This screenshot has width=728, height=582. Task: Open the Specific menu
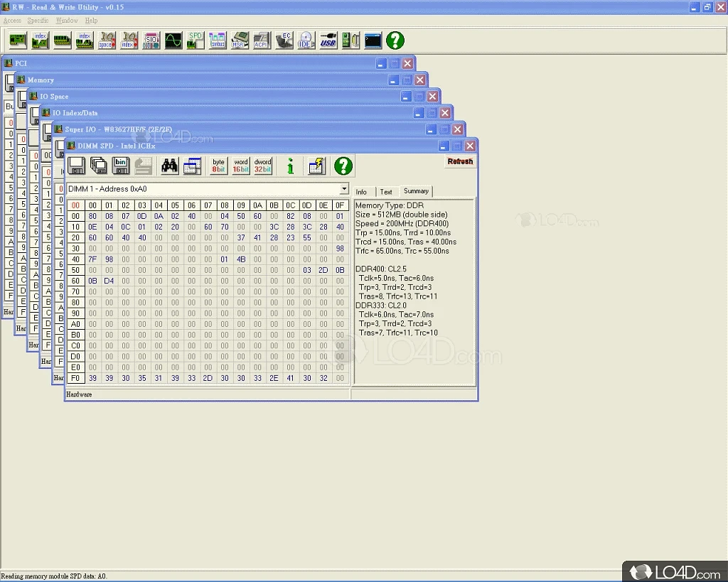[x=38, y=21]
